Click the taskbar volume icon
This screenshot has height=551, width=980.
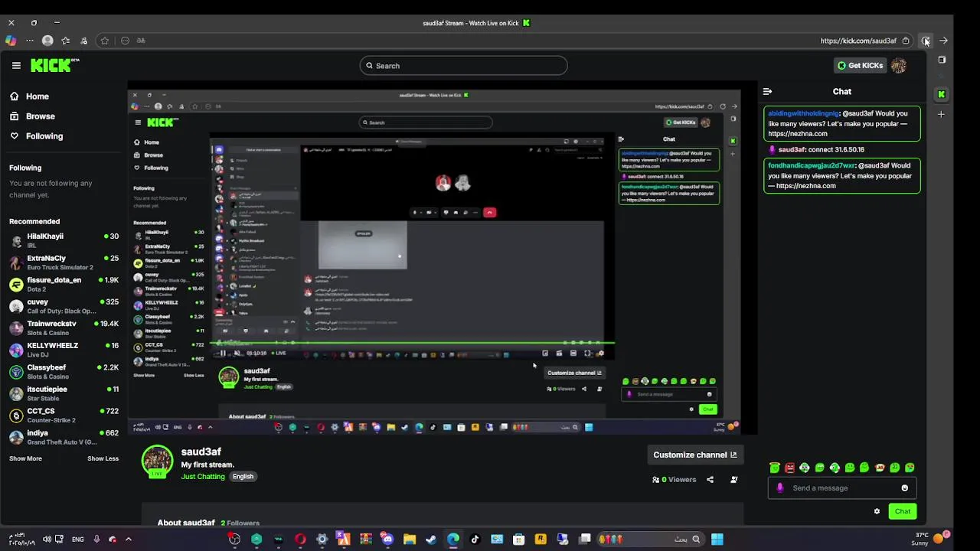(x=47, y=539)
